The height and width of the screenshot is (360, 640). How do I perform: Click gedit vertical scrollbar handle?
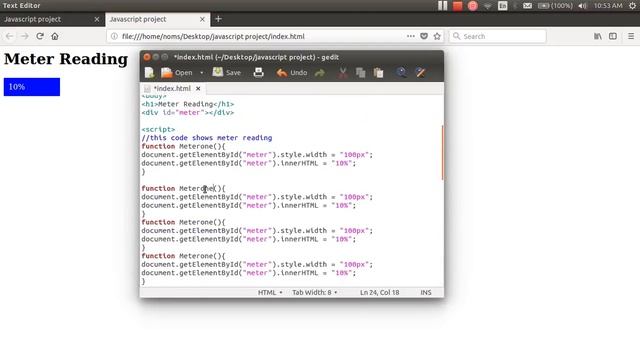[x=442, y=152]
